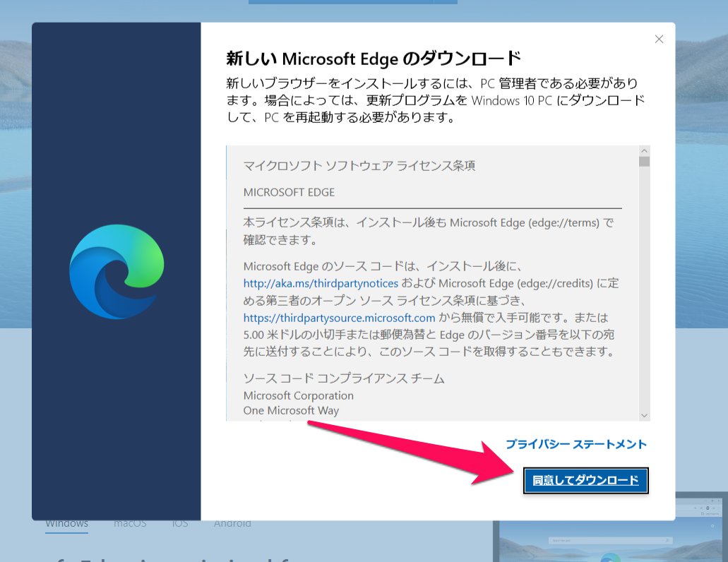The height and width of the screenshot is (562, 728).
Task: Click the scrollbar up arrow icon
Action: (x=643, y=150)
